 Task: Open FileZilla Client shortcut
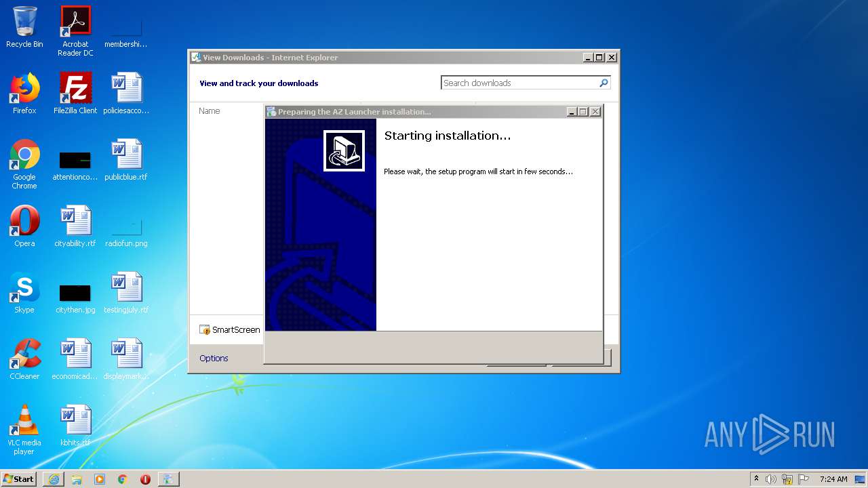(x=75, y=94)
